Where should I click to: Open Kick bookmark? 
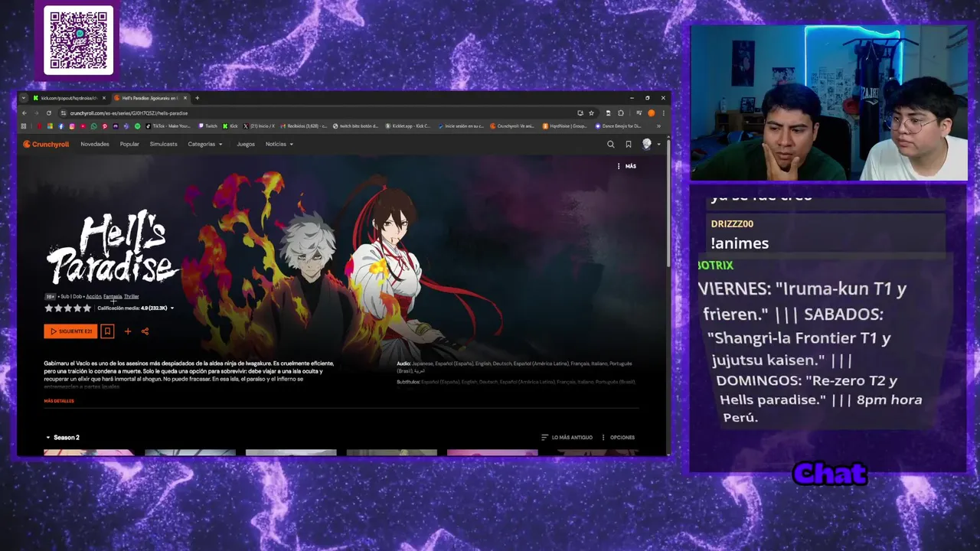230,126
